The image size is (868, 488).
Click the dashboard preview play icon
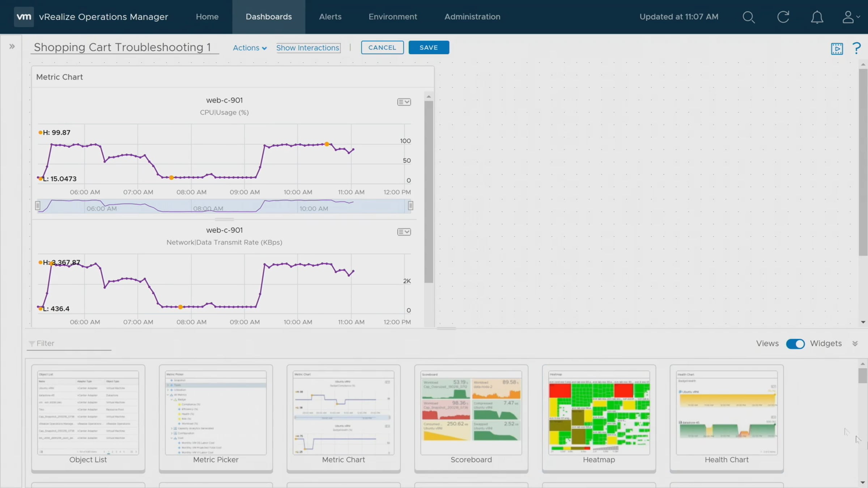pos(837,48)
